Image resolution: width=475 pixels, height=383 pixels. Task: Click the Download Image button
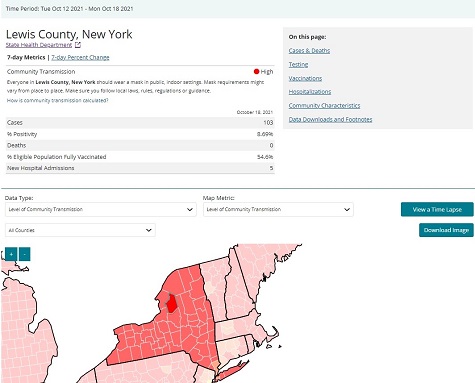(x=446, y=230)
